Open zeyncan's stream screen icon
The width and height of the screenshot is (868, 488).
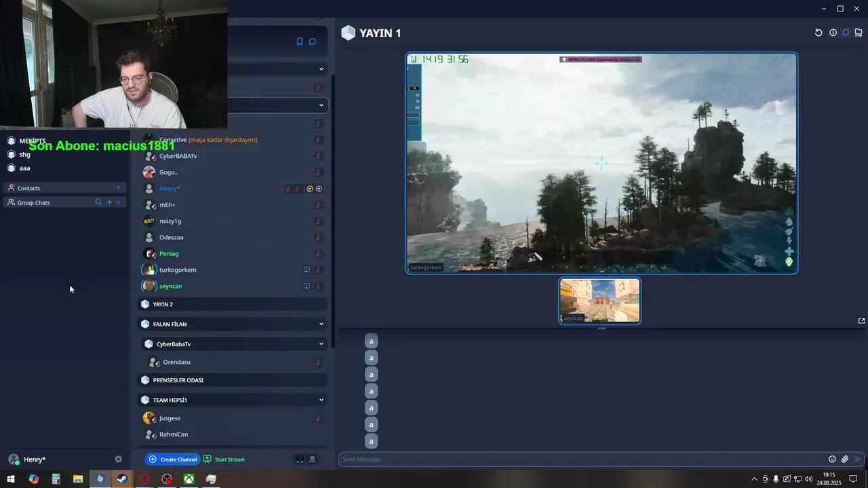pos(307,286)
